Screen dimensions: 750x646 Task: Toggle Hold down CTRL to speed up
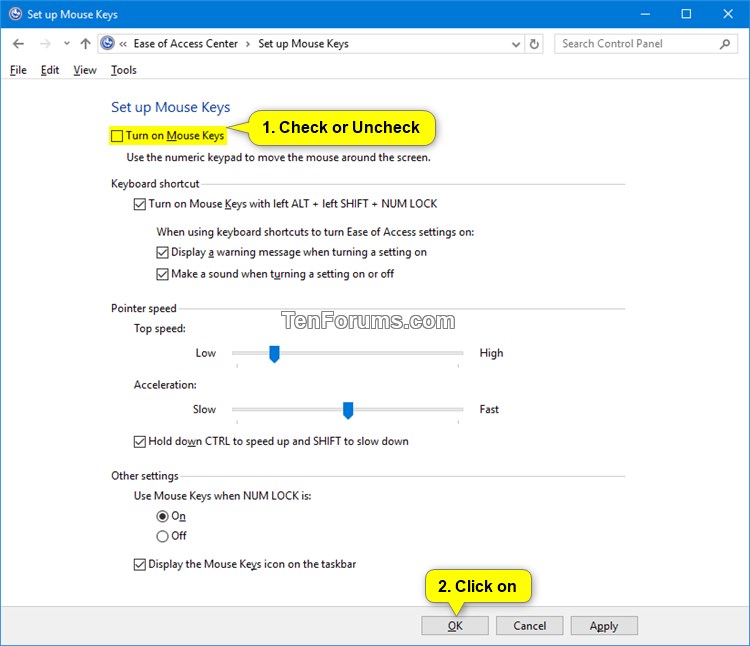(140, 442)
